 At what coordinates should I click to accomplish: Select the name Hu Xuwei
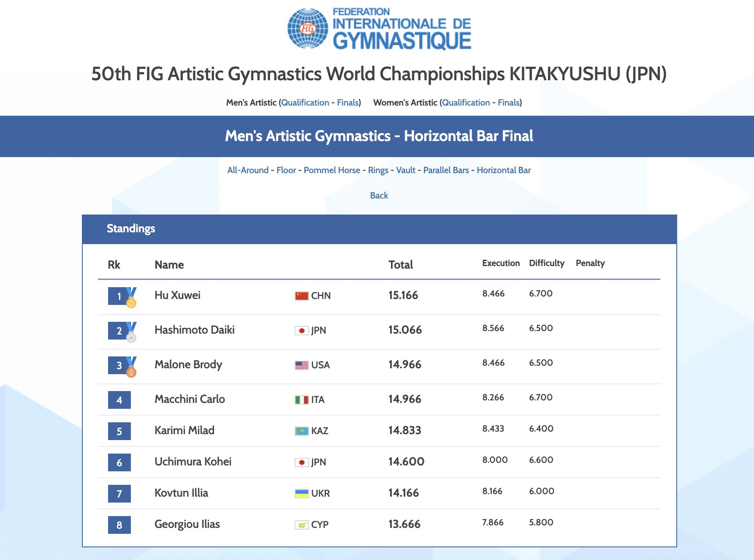pyautogui.click(x=178, y=295)
